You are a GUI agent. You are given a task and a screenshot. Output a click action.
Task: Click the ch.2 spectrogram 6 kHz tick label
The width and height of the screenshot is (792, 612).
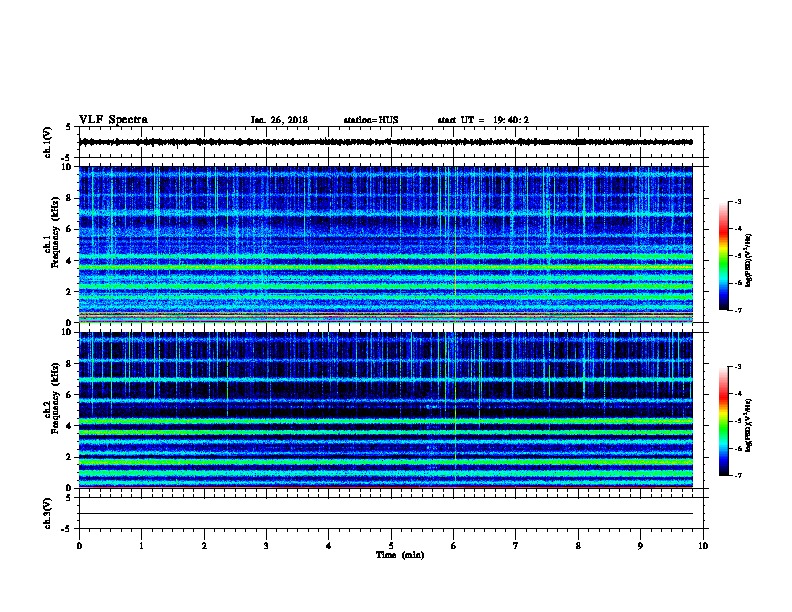click(69, 394)
